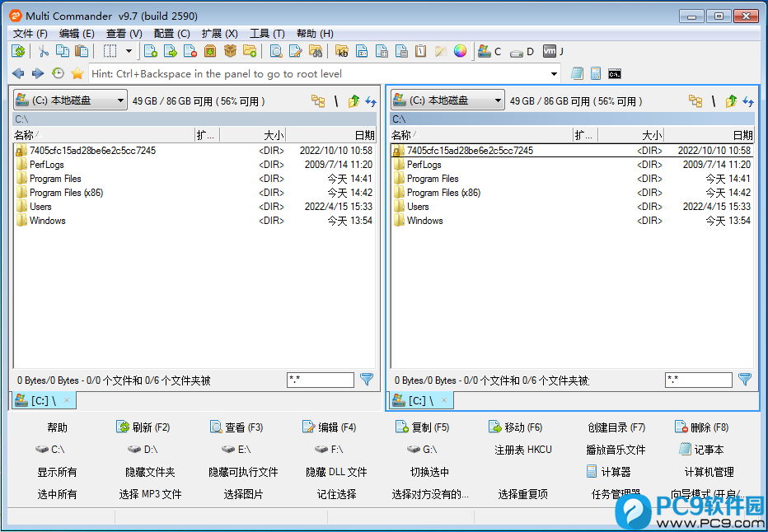
Task: Sort right panel by 日期 column header
Action: (709, 135)
